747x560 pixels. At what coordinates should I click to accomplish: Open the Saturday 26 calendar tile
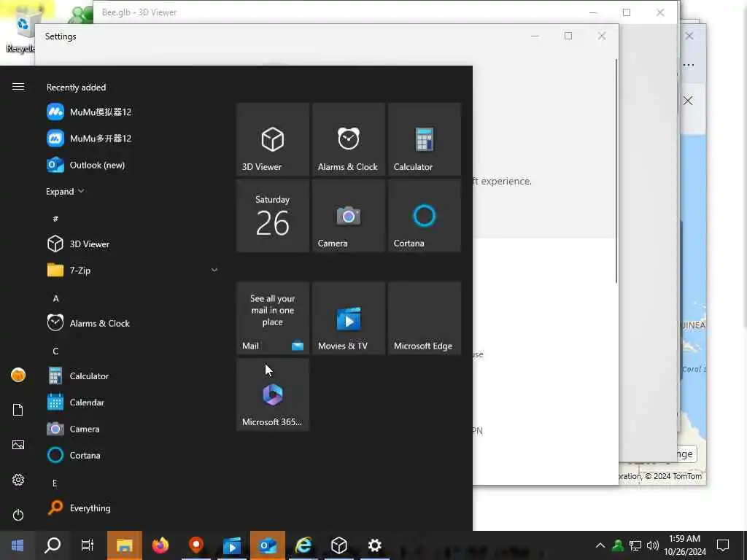(273, 215)
